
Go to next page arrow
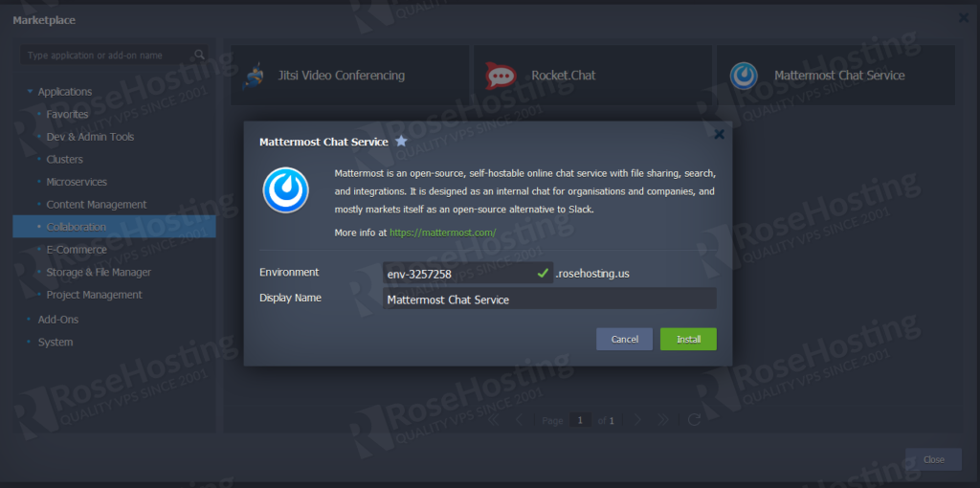(x=638, y=420)
